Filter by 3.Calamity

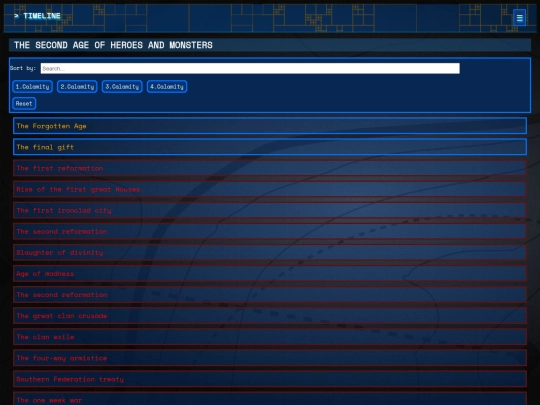122,86
